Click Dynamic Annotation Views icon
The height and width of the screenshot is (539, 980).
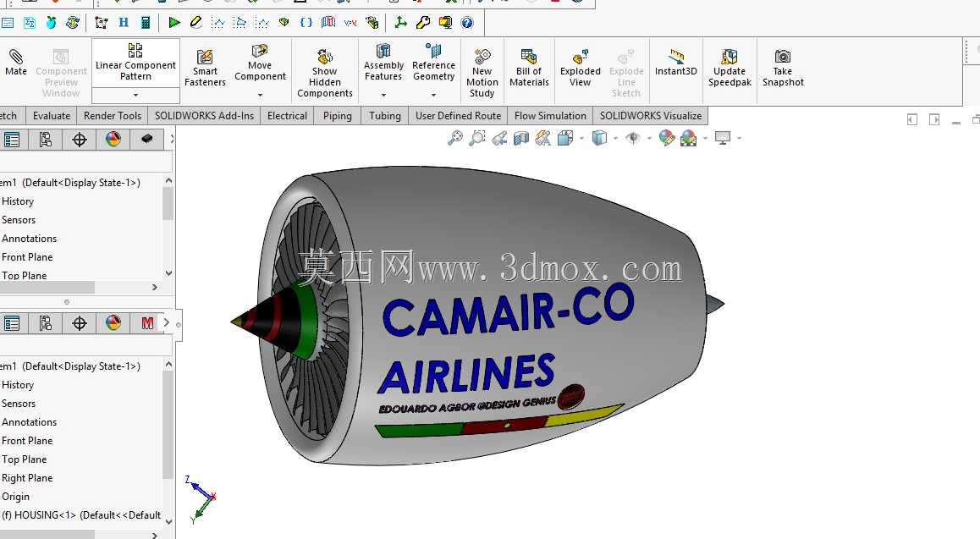[542, 138]
